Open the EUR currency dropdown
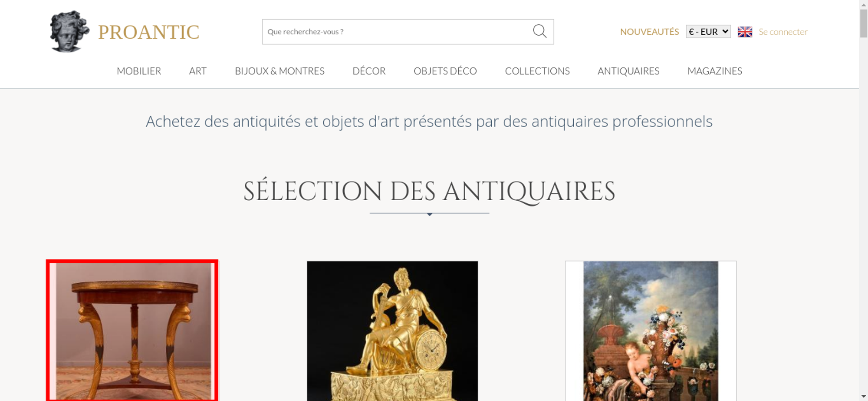Viewport: 868px width, 401px height. coord(708,32)
